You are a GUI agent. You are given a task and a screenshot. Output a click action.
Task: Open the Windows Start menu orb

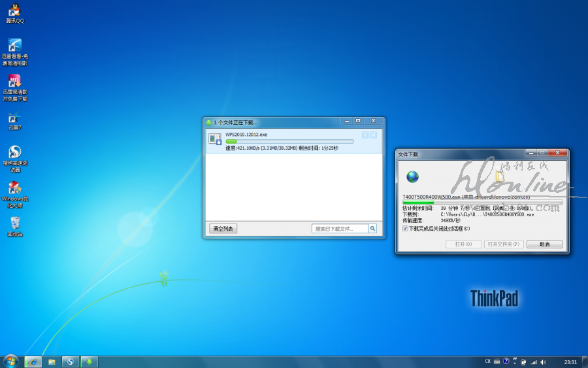click(11, 361)
